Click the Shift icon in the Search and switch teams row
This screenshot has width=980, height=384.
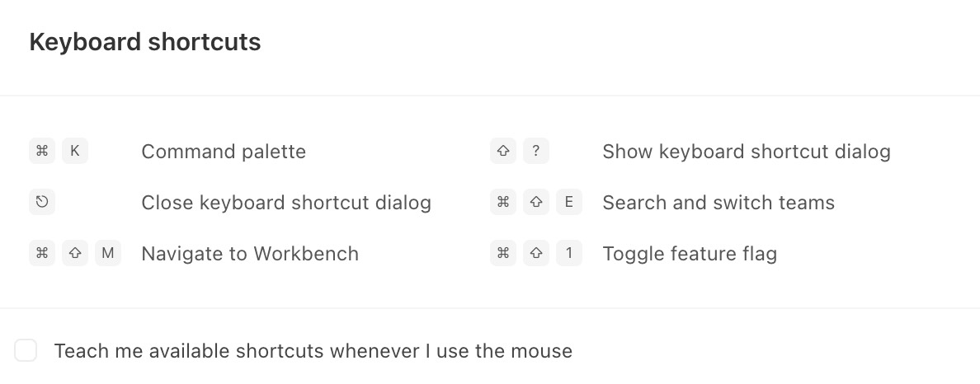click(x=536, y=203)
